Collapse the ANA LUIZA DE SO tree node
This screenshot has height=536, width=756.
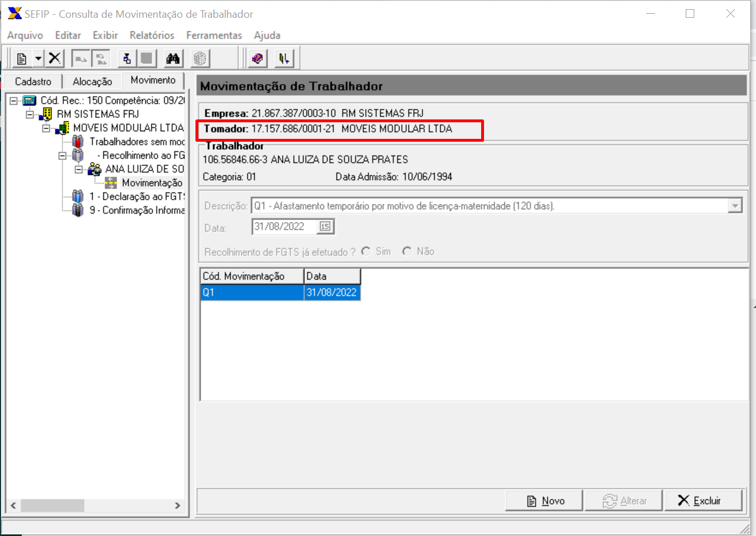pos(79,169)
